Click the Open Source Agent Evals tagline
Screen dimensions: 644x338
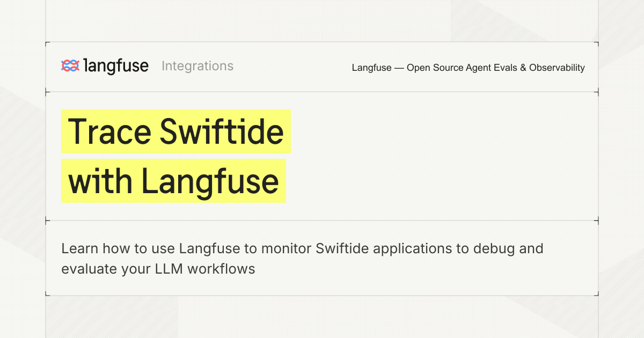(469, 68)
